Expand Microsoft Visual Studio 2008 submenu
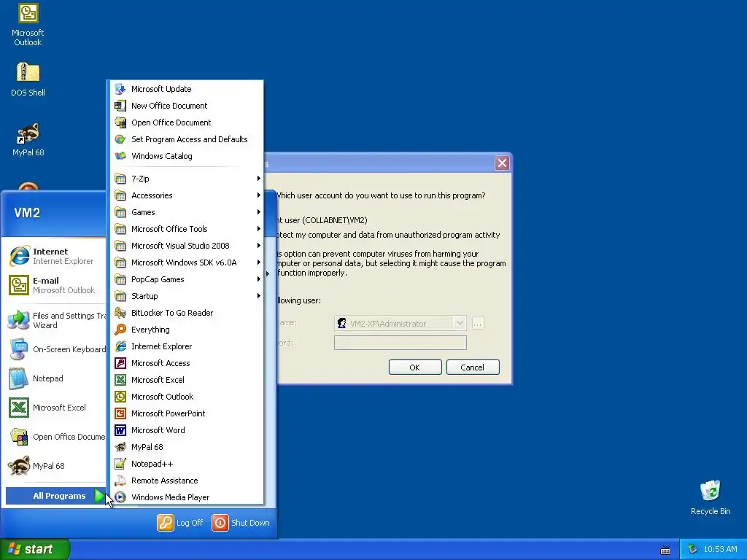This screenshot has height=560, width=747. 187,246
